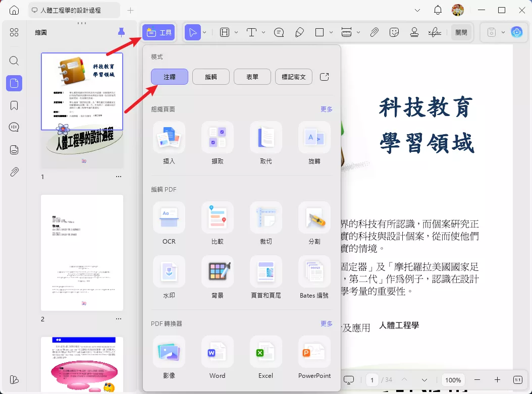Select the 注釋 mode
This screenshot has height=394, width=532.
tap(169, 77)
